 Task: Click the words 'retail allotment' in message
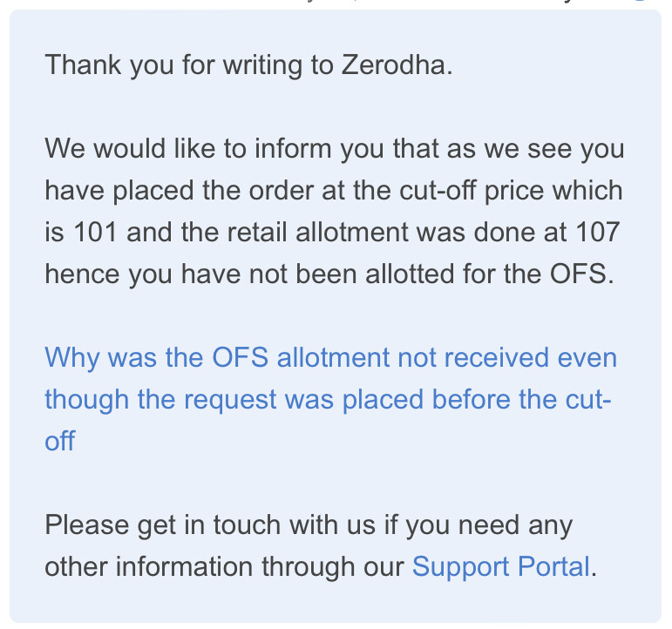click(x=317, y=233)
